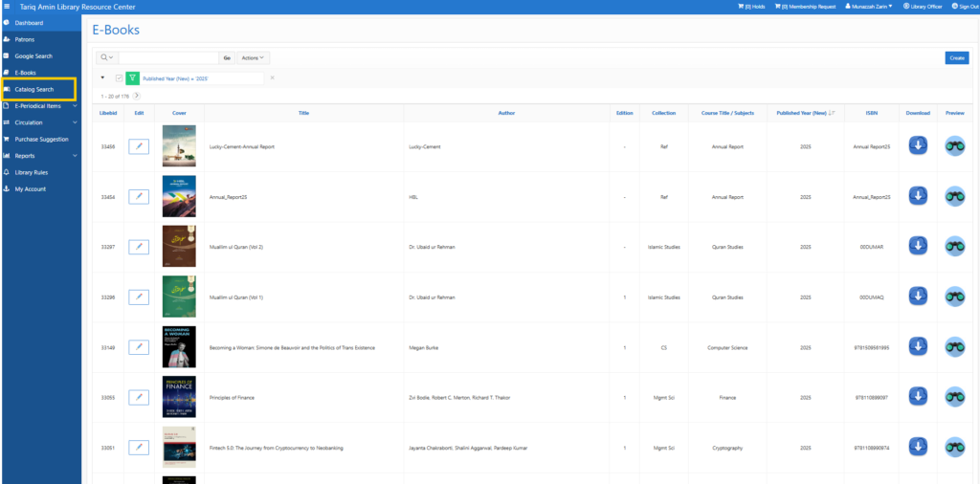Edit the Muallim ul Quran (Vol 2) record
The image size is (980, 484).
click(x=139, y=247)
